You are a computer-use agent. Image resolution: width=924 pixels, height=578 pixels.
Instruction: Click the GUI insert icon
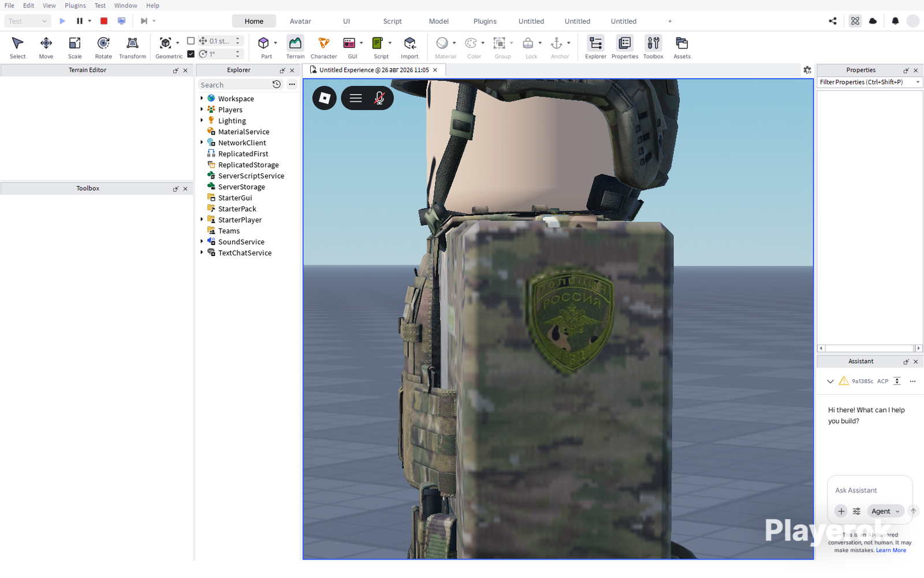(349, 43)
